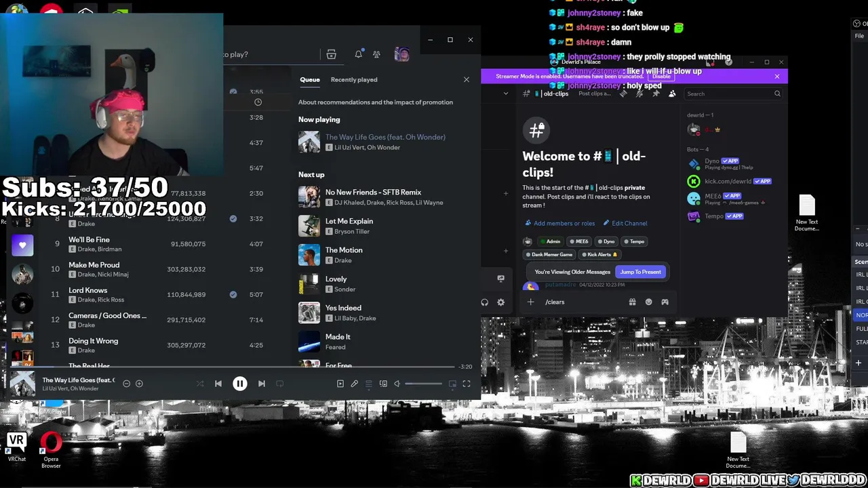Toggle shuffle in the Spotify player
Viewport: 868px width, 488px height.
coord(200,384)
